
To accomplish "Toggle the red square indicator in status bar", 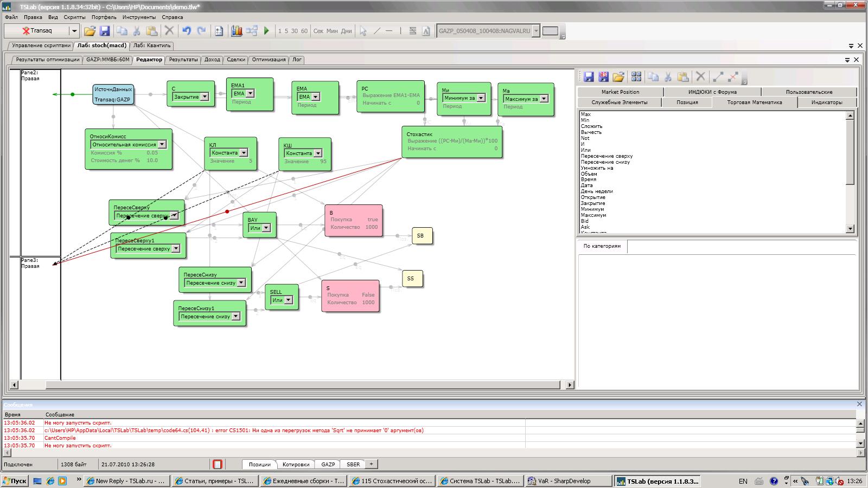I will tap(218, 464).
